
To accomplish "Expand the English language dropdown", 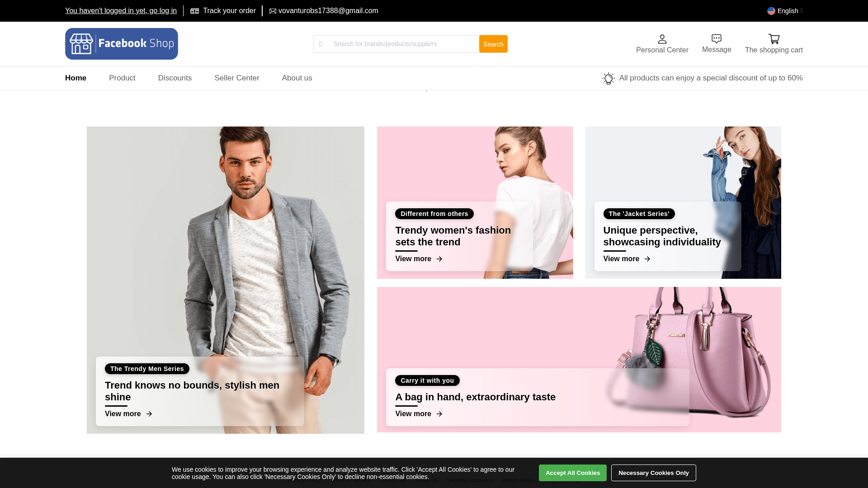I will point(788,11).
